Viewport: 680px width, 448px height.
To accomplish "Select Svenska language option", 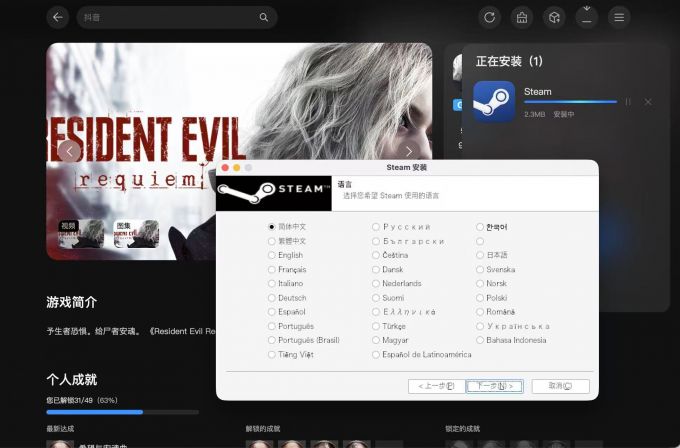I will point(496,269).
